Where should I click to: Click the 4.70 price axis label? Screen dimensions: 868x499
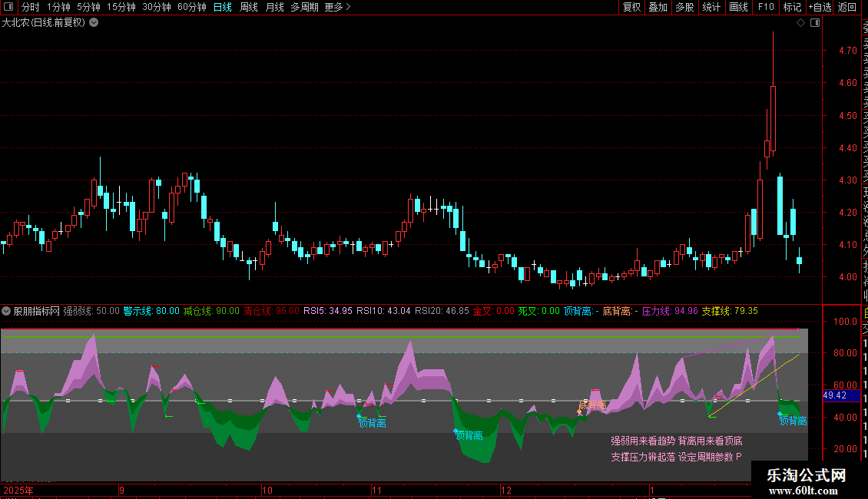[x=847, y=51]
